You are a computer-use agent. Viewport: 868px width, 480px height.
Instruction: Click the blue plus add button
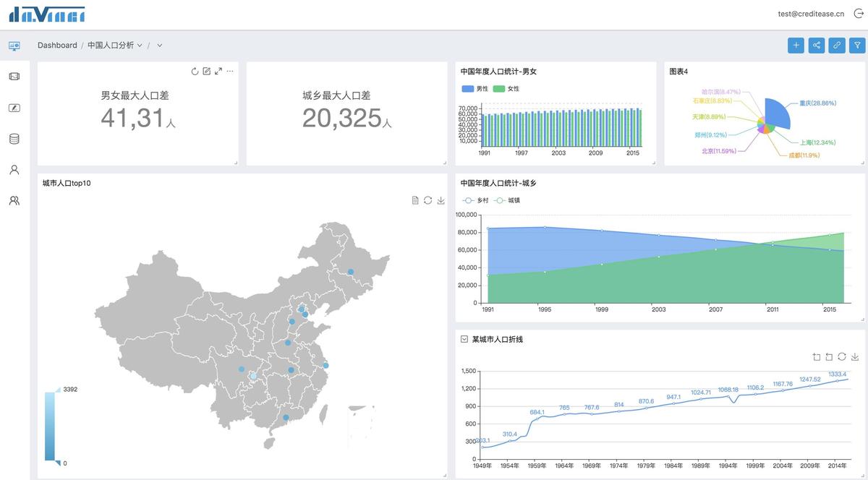(796, 45)
